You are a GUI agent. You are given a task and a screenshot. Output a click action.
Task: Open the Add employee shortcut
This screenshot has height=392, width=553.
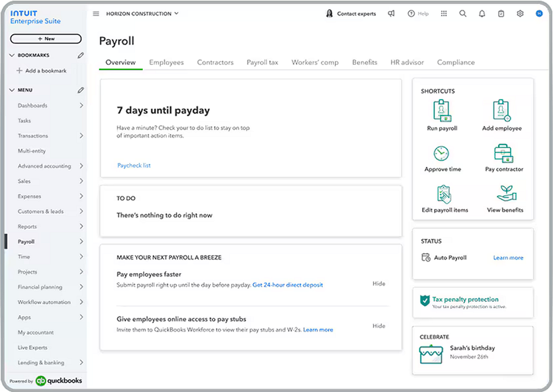click(502, 111)
